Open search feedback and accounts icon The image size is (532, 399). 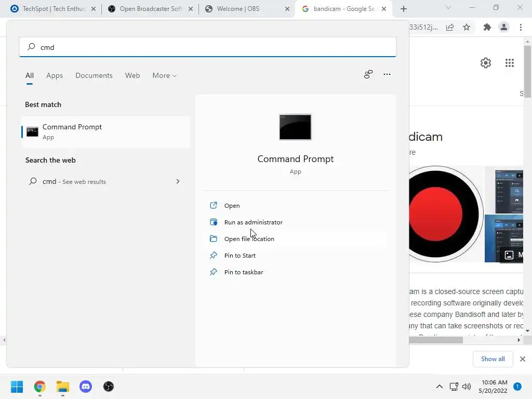tap(368, 74)
